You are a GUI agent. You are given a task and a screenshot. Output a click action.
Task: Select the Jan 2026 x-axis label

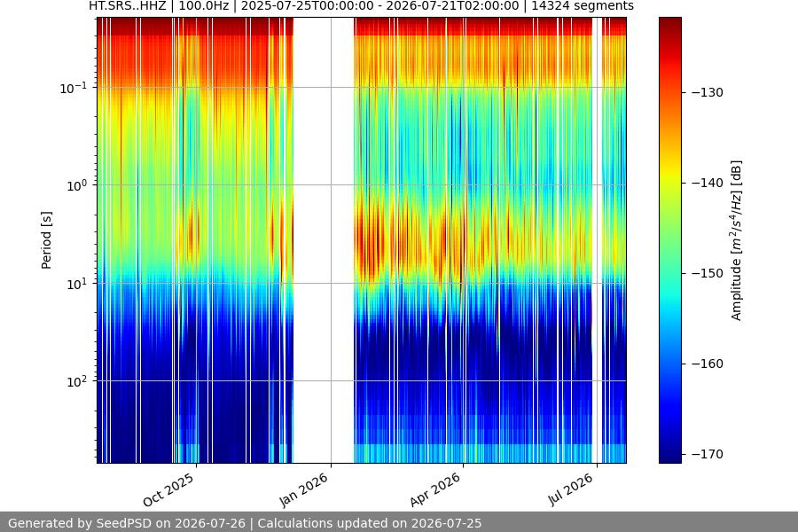coord(304,489)
